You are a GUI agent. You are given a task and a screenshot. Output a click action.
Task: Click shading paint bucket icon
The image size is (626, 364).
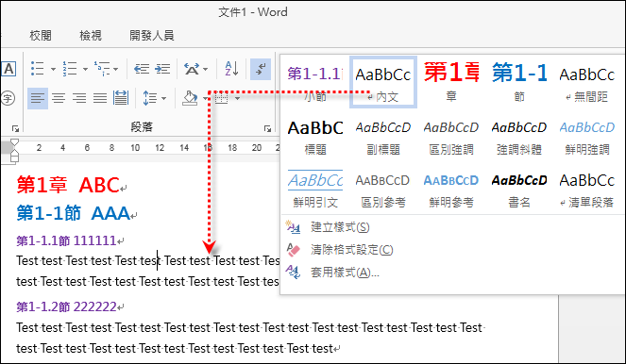pyautogui.click(x=190, y=98)
